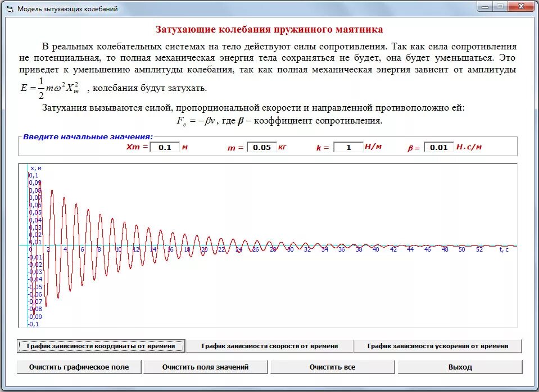Click the m = label
The height and width of the screenshot is (392, 539).
click(235, 148)
